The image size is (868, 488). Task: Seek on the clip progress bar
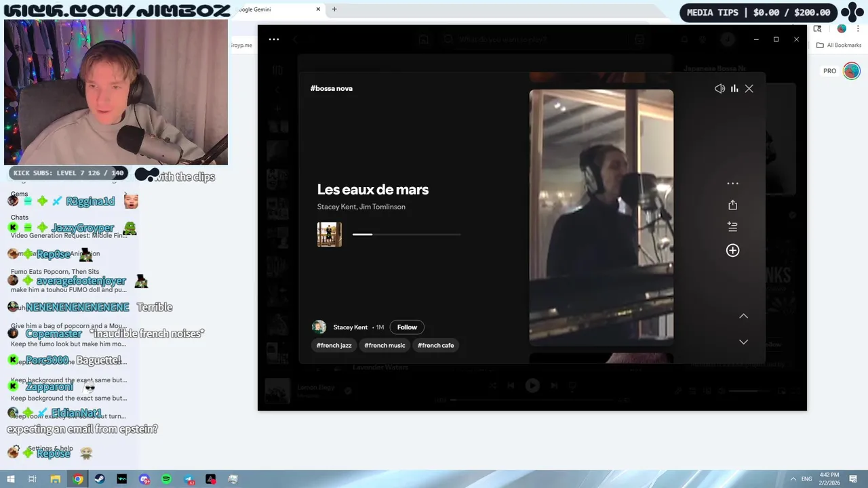point(407,235)
